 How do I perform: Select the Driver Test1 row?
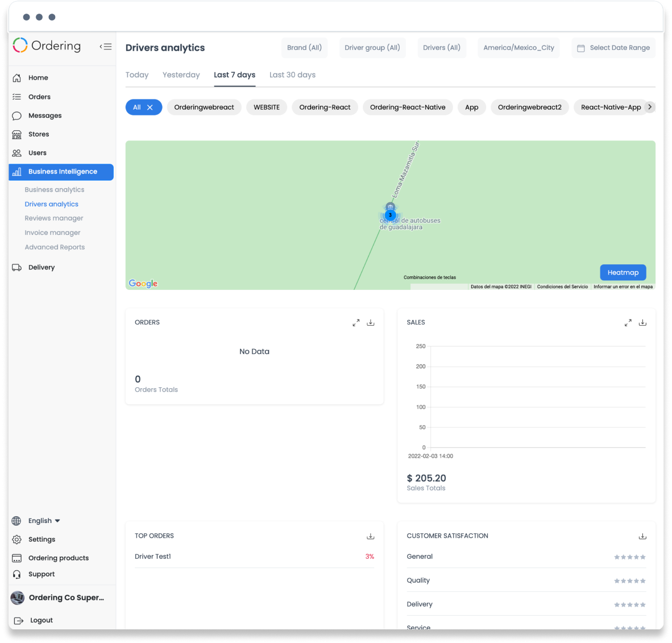pos(255,557)
